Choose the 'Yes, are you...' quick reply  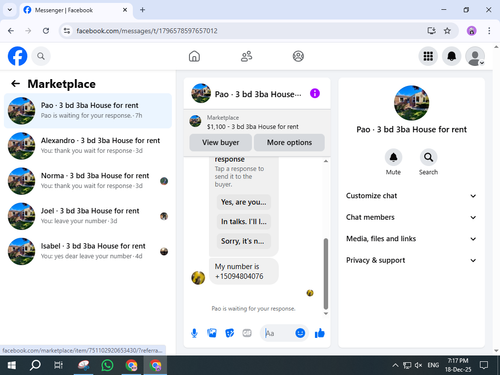point(244,202)
